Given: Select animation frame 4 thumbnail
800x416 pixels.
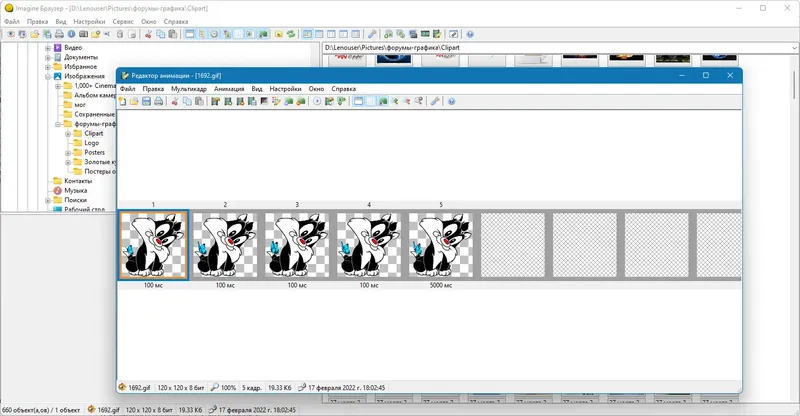Looking at the screenshot, I should (x=369, y=245).
